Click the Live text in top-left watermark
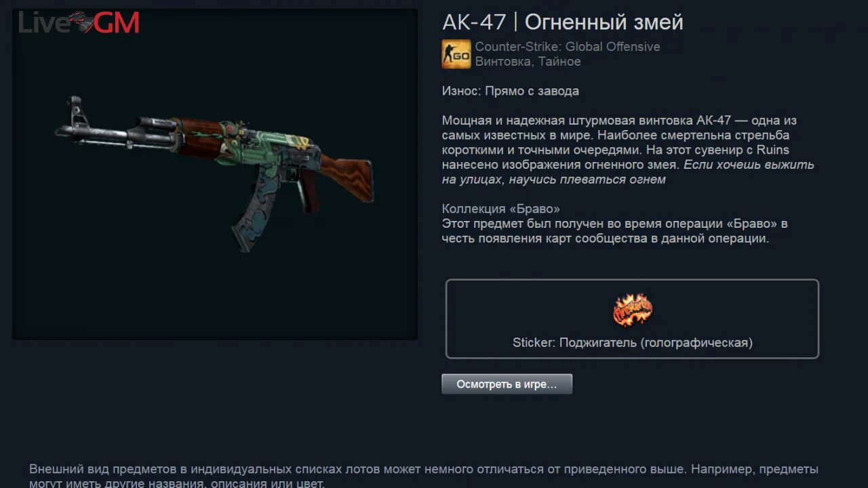Image resolution: width=868 pixels, height=488 pixels. [43, 23]
